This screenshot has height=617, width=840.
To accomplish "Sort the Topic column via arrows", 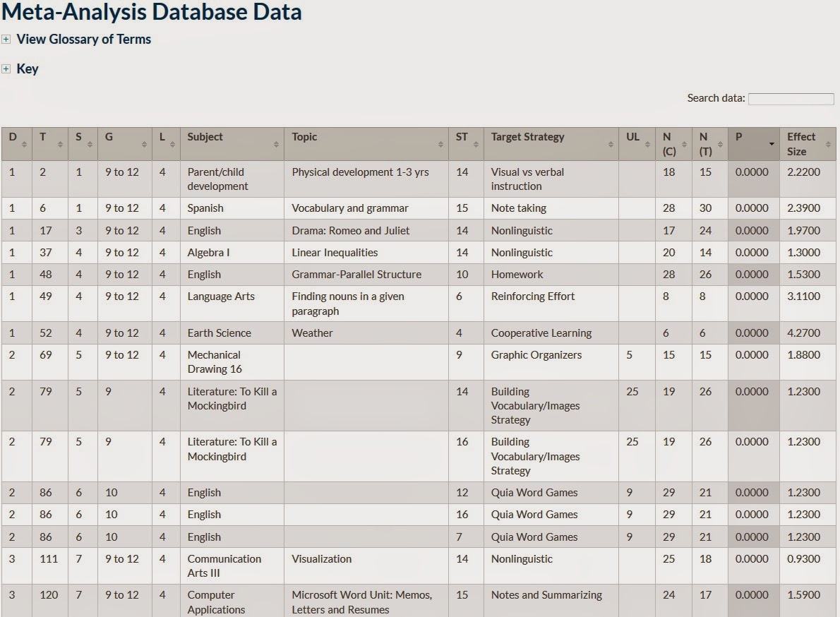I will click(440, 145).
